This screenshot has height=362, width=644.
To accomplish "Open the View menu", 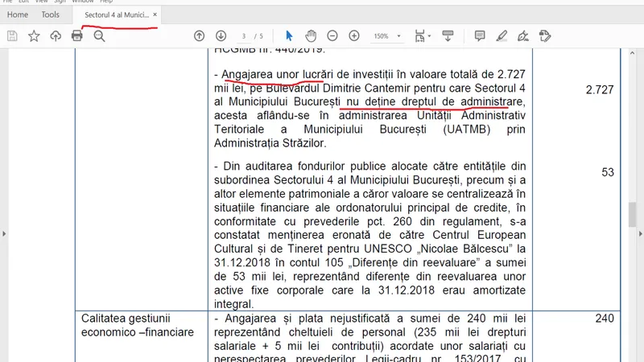I will [42, 2].
